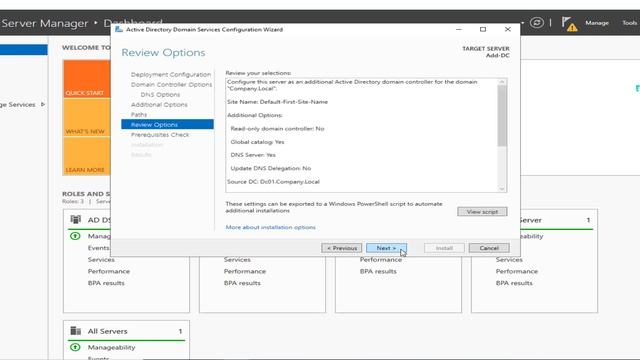Select Paths wizard step
This screenshot has width=640, height=360.
[x=139, y=115]
